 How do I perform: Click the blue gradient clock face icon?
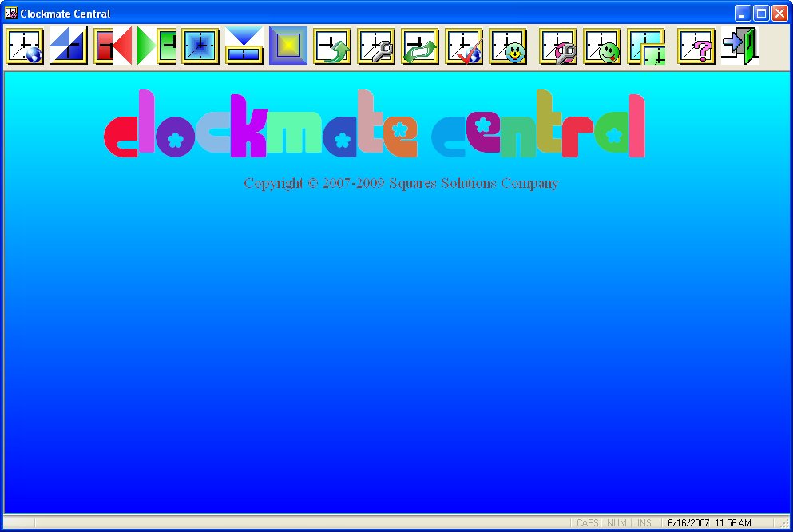tap(200, 46)
